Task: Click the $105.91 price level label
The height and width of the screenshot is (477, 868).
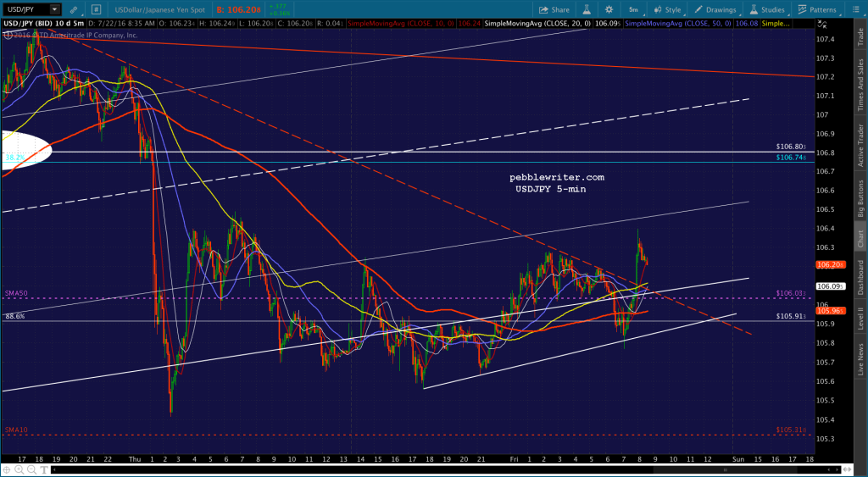Action: tap(791, 317)
